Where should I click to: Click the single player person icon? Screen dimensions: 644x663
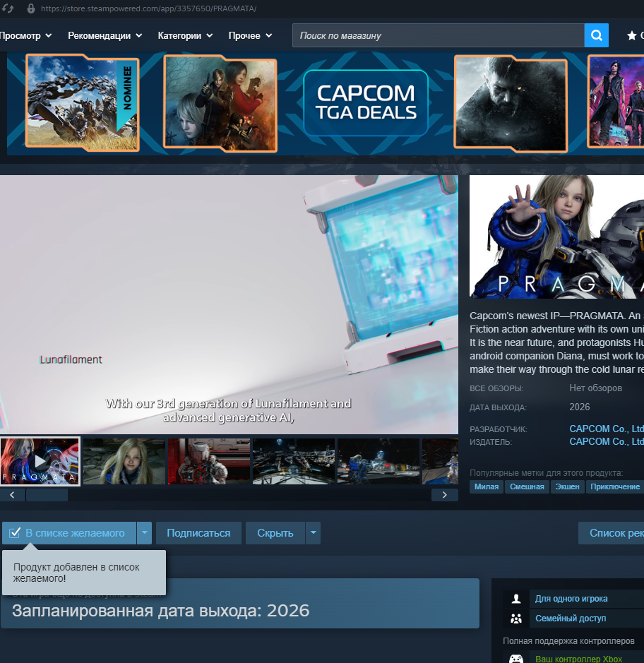516,599
